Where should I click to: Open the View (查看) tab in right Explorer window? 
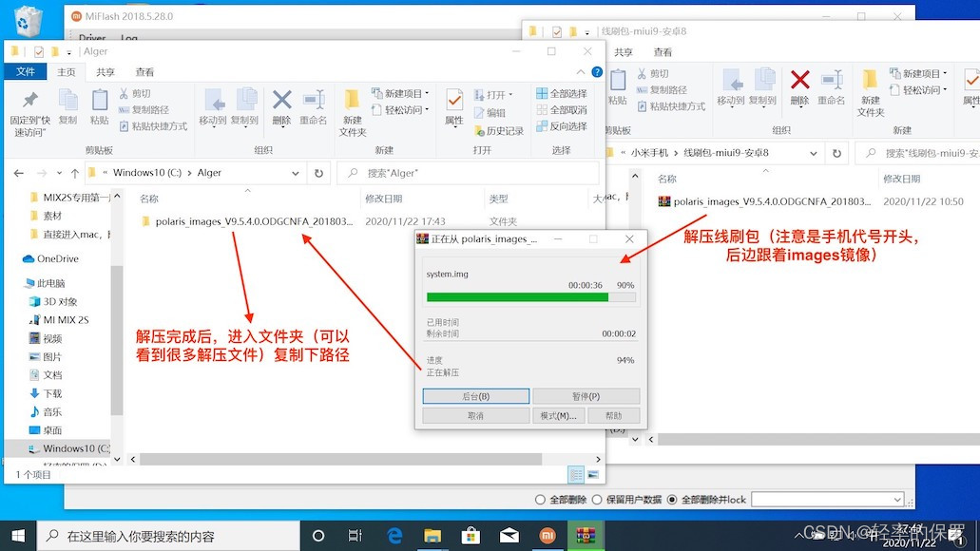(663, 52)
